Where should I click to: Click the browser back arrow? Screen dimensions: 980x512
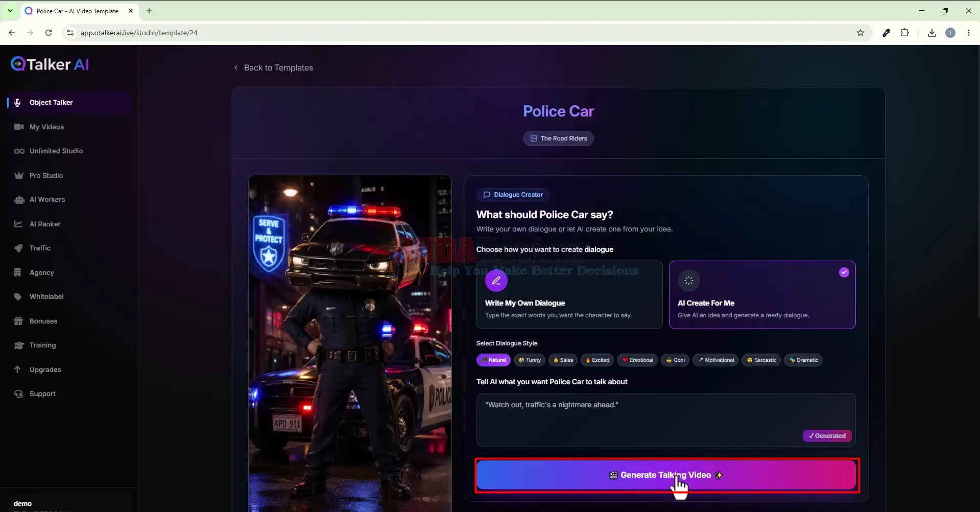[12, 33]
